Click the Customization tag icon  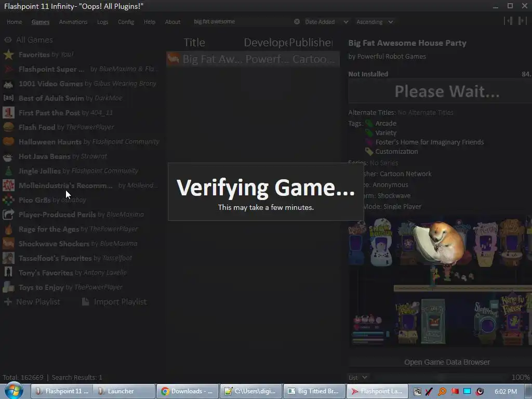tap(369, 152)
